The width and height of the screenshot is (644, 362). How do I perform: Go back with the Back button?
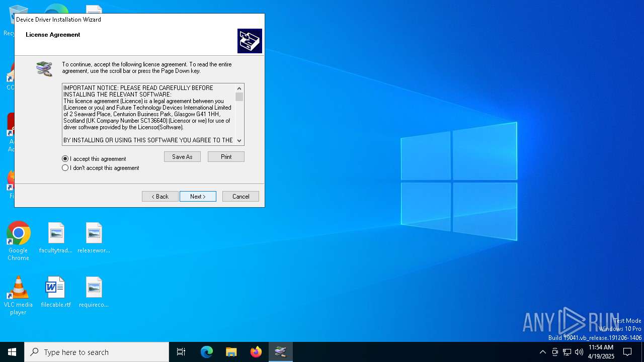click(160, 197)
